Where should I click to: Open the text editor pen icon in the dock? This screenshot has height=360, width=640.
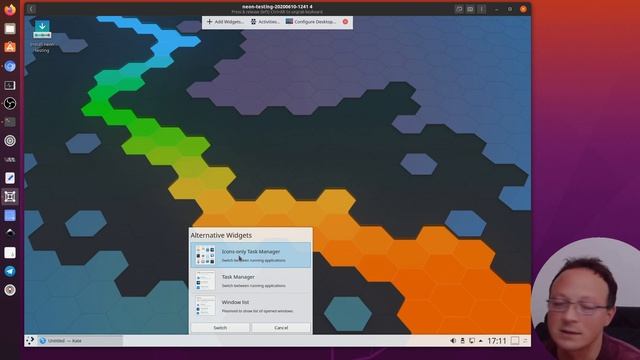point(10,178)
